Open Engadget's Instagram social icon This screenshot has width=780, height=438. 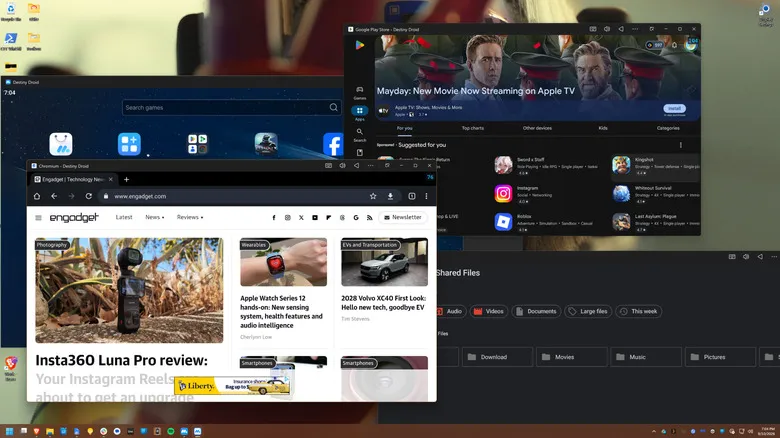pyautogui.click(x=288, y=218)
